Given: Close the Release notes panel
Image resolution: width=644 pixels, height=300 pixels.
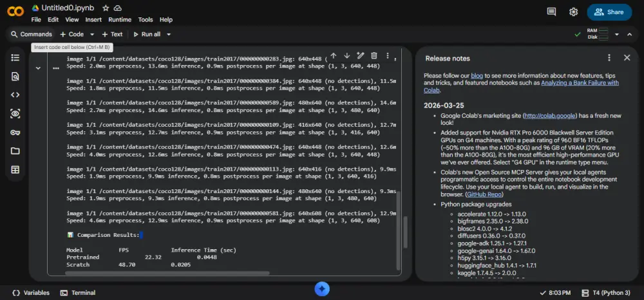Looking at the screenshot, I should click(x=627, y=58).
